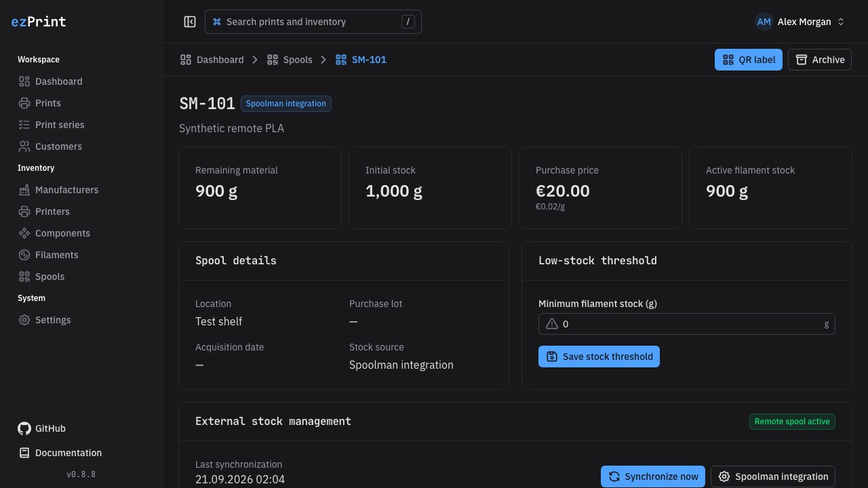868x488 pixels.
Task: Focus the Search prints and inventory field
Action: pyautogui.click(x=313, y=22)
